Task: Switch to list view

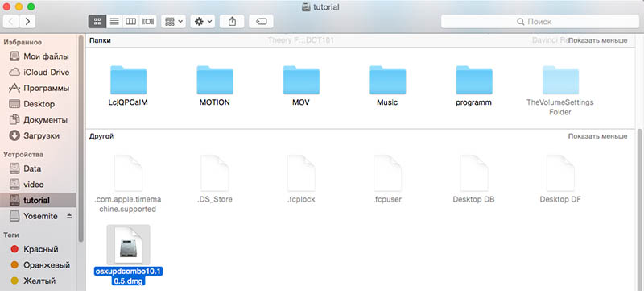Action: (114, 22)
